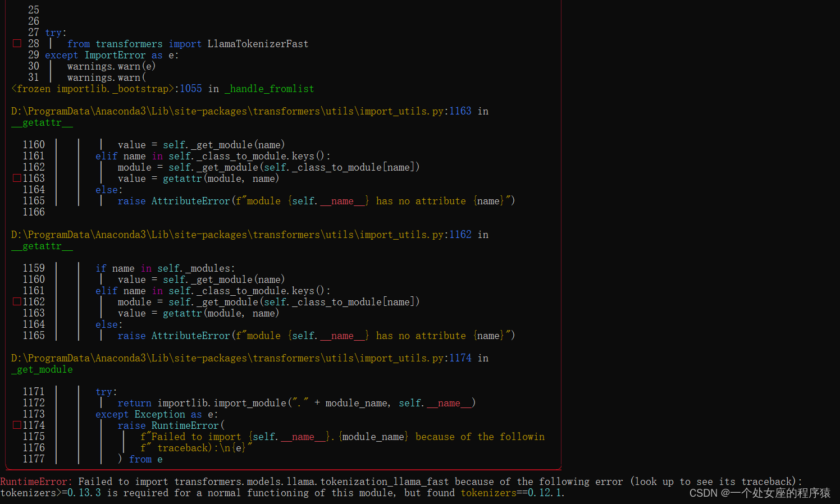Screen dimensions: 840x504
Task: Expand the _handle_fromlist frame entry
Action: pos(269,88)
